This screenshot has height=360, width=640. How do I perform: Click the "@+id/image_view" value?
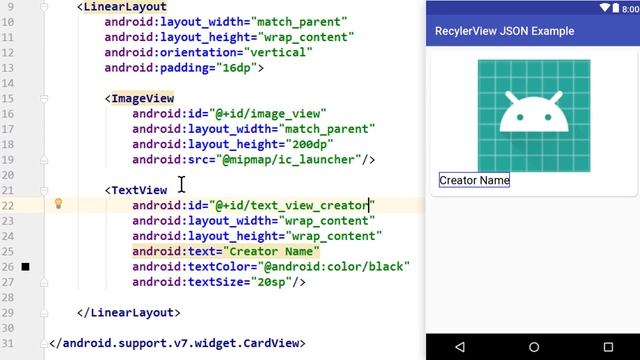point(268,114)
